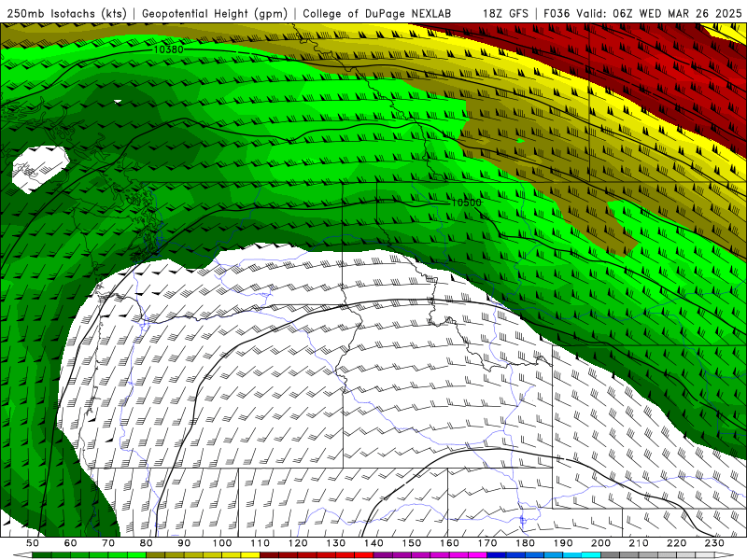Click the 170 value on the color scale
The image size is (747, 560).
(486, 543)
